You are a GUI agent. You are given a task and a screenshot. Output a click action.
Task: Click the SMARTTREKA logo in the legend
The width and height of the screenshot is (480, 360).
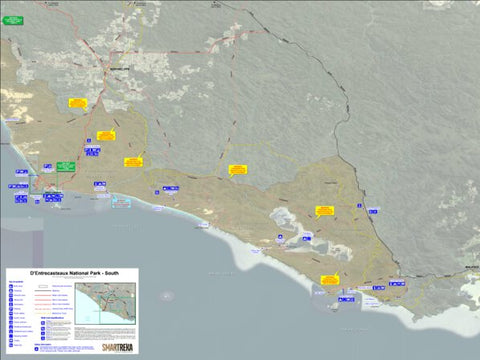point(117,348)
